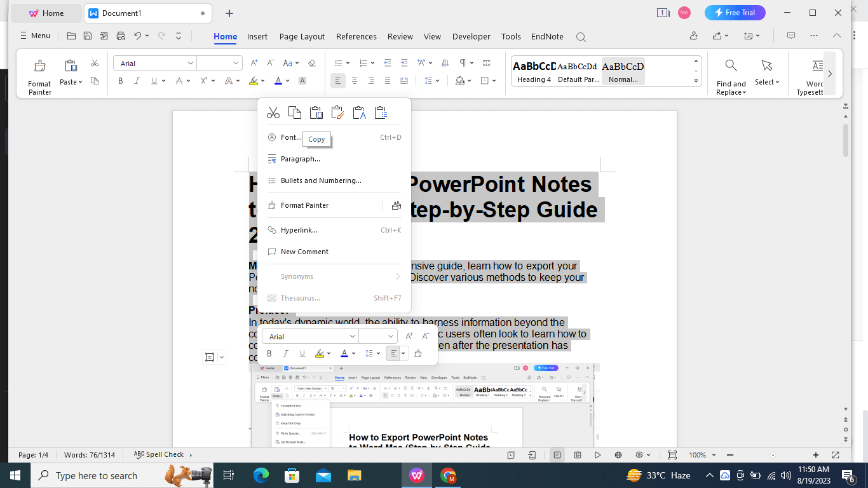
Task: Click the Copy icon in the context menu
Action: (295, 113)
